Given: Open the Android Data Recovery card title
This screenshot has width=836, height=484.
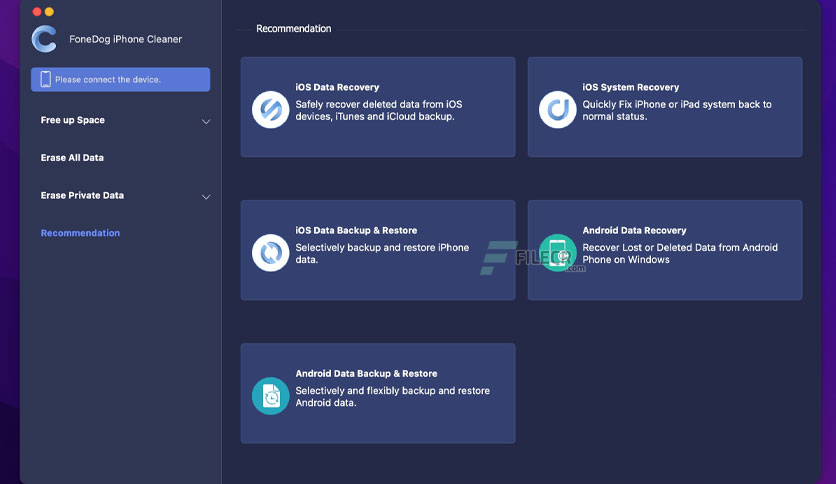Looking at the screenshot, I should [x=634, y=230].
